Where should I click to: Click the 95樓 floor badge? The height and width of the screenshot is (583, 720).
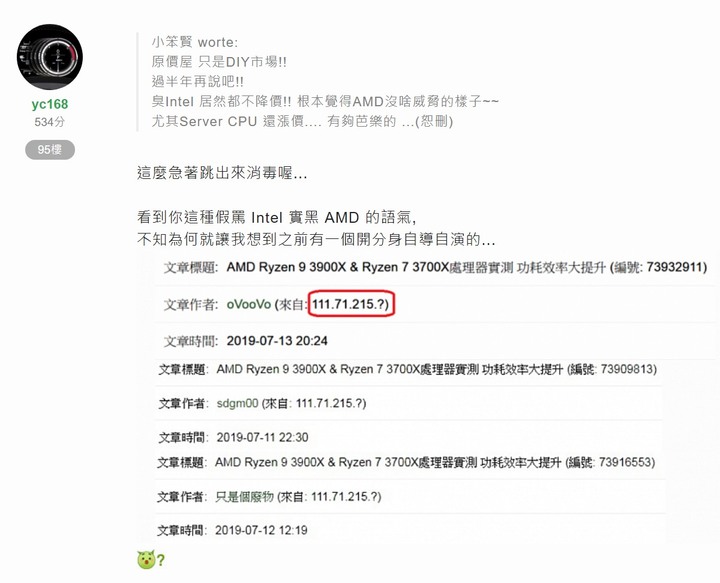coord(50,150)
